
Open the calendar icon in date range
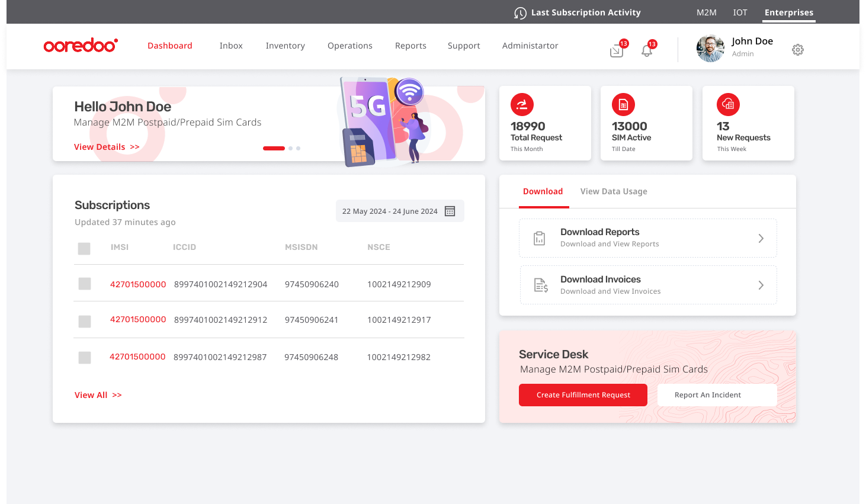(450, 211)
